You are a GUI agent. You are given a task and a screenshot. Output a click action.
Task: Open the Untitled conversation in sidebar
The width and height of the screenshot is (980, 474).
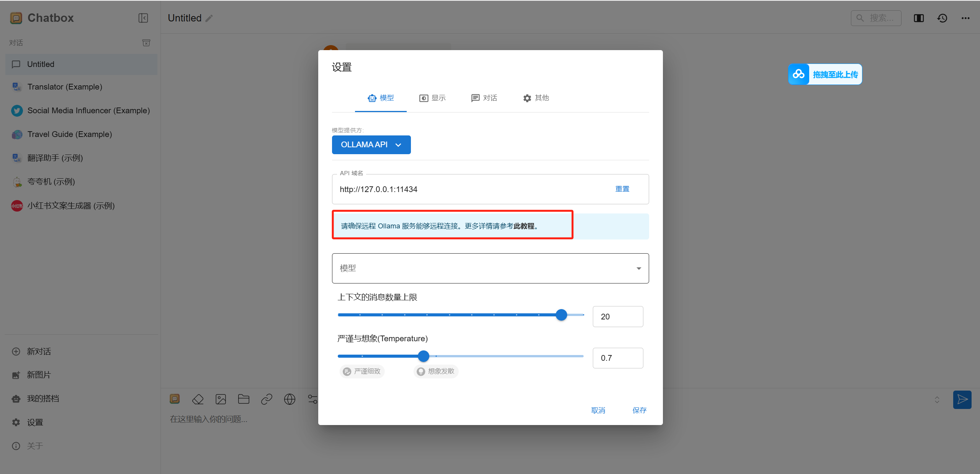81,64
